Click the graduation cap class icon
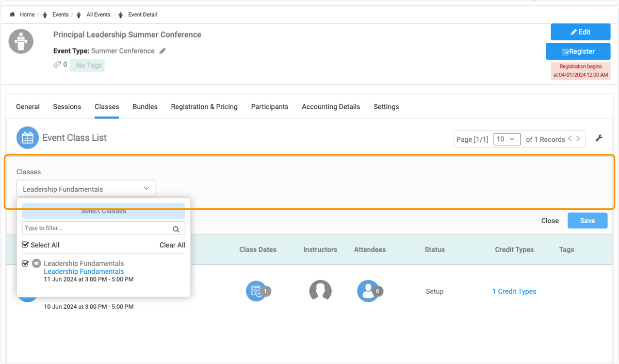 pos(37,263)
